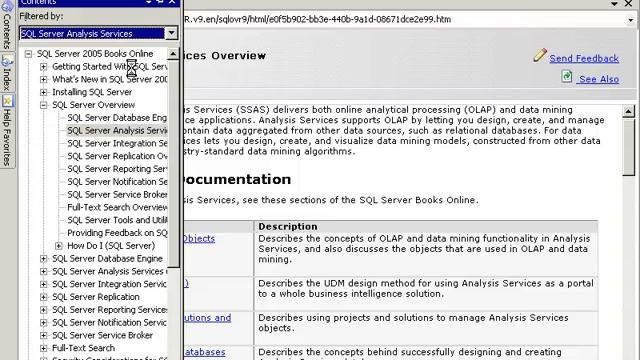Select SQL Server Service Broker overview topic
The height and width of the screenshot is (360, 640).
tap(117, 195)
